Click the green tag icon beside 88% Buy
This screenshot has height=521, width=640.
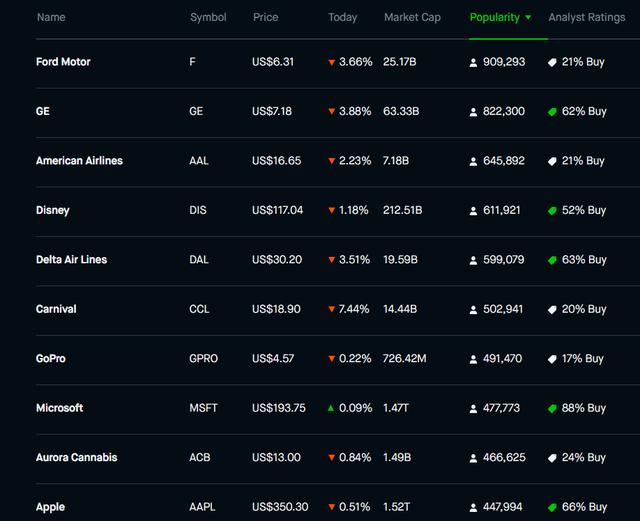pos(552,408)
